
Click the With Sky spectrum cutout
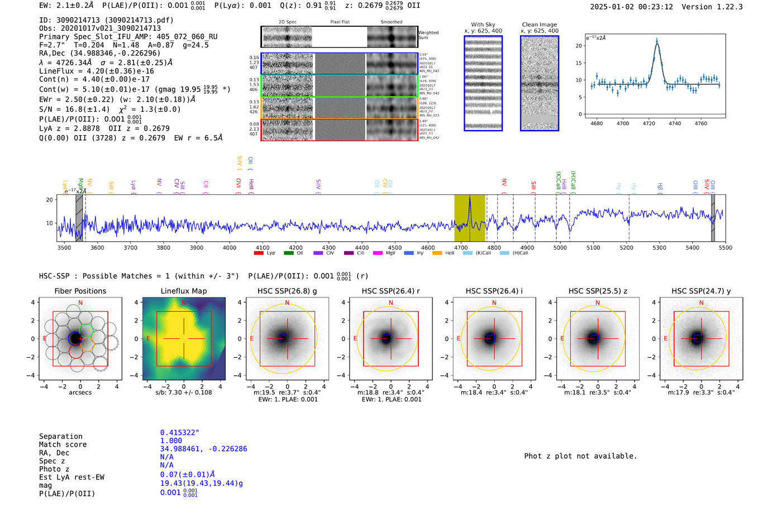tap(483, 83)
